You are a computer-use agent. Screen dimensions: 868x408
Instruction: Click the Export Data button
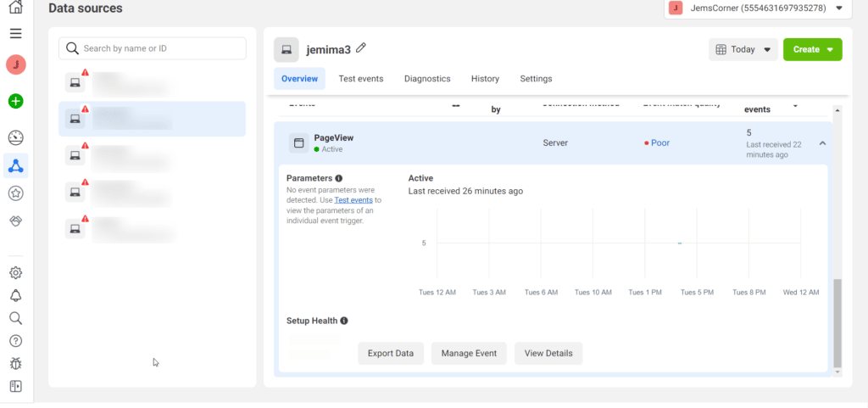coord(390,354)
